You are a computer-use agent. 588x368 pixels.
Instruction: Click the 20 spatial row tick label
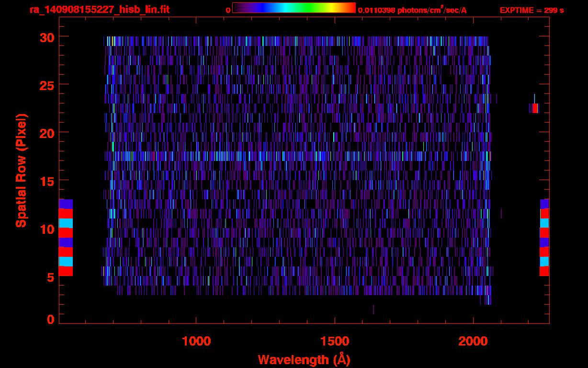(47, 133)
